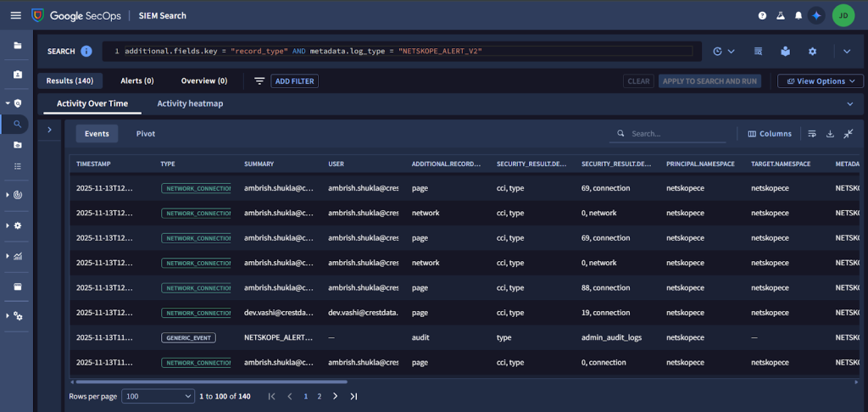Expand the shield section in sidebar
Viewport: 868px width, 412px height.
(8, 103)
